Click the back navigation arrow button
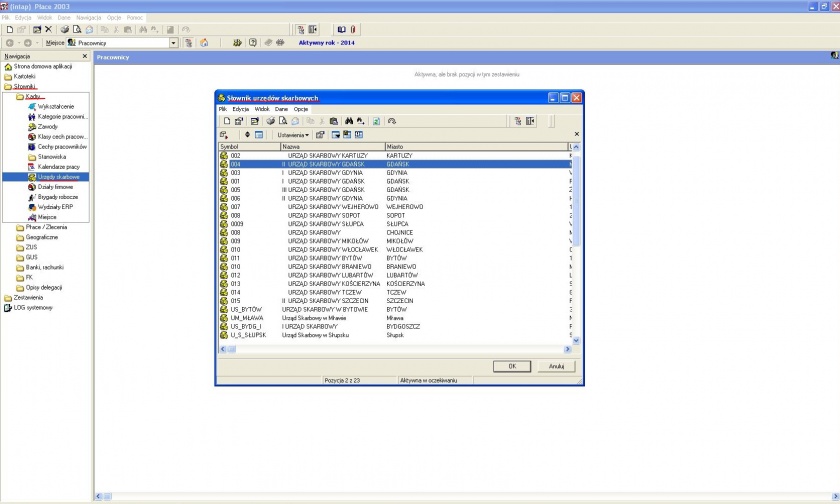This screenshot has height=504, width=840. (10, 43)
